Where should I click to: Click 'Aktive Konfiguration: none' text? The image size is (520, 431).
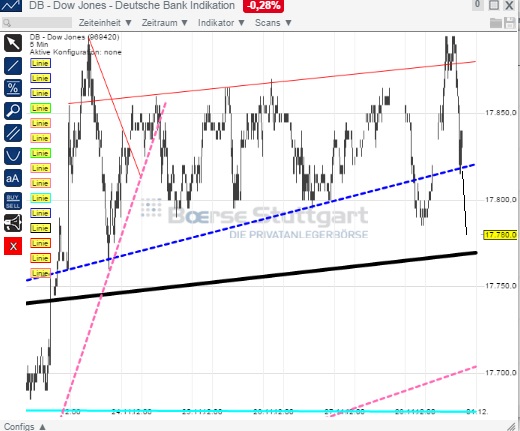click(x=76, y=52)
